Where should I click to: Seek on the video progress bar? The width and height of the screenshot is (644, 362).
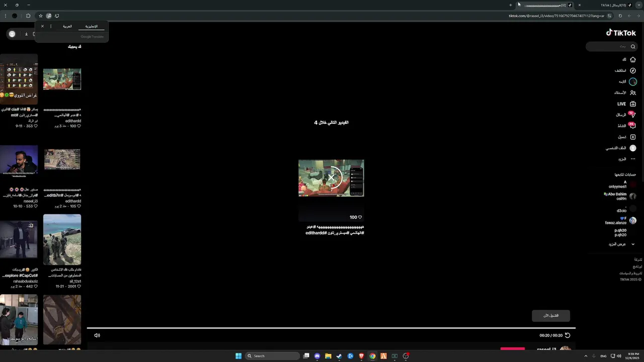click(x=331, y=328)
